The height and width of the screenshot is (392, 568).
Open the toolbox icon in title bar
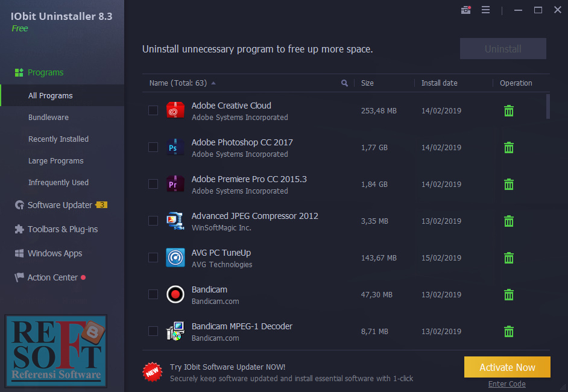tap(466, 10)
